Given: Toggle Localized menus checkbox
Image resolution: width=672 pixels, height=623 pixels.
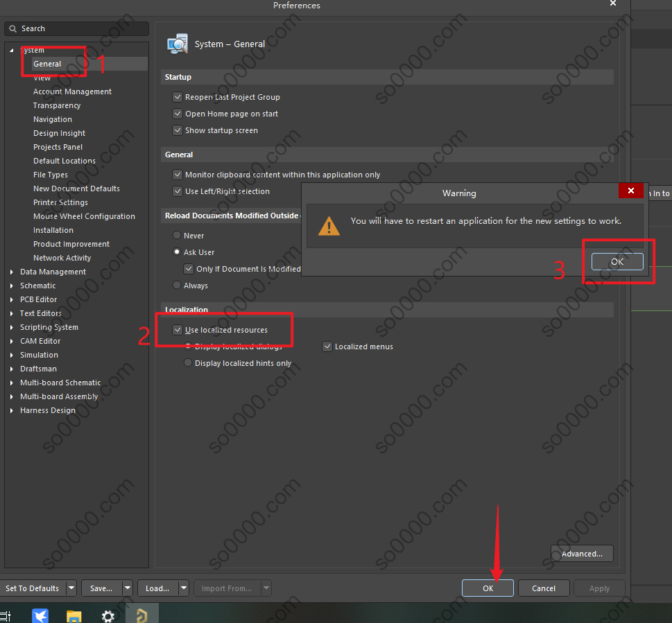Looking at the screenshot, I should point(327,346).
